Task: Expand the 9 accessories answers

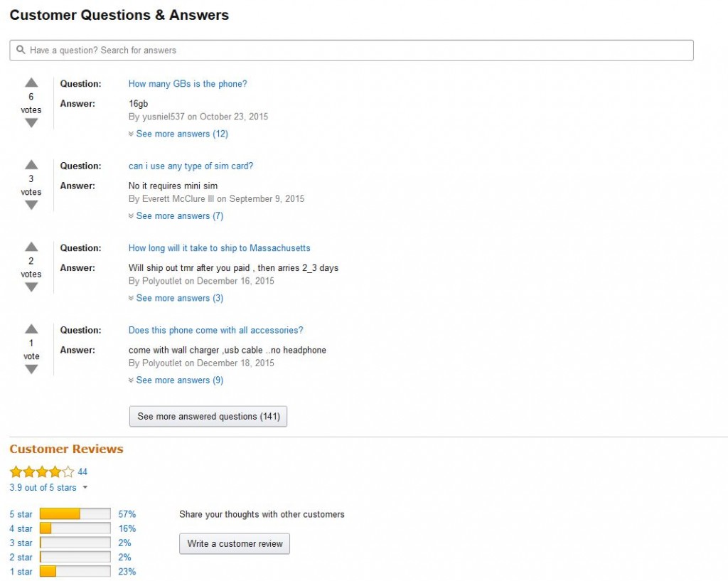Action: click(x=178, y=380)
